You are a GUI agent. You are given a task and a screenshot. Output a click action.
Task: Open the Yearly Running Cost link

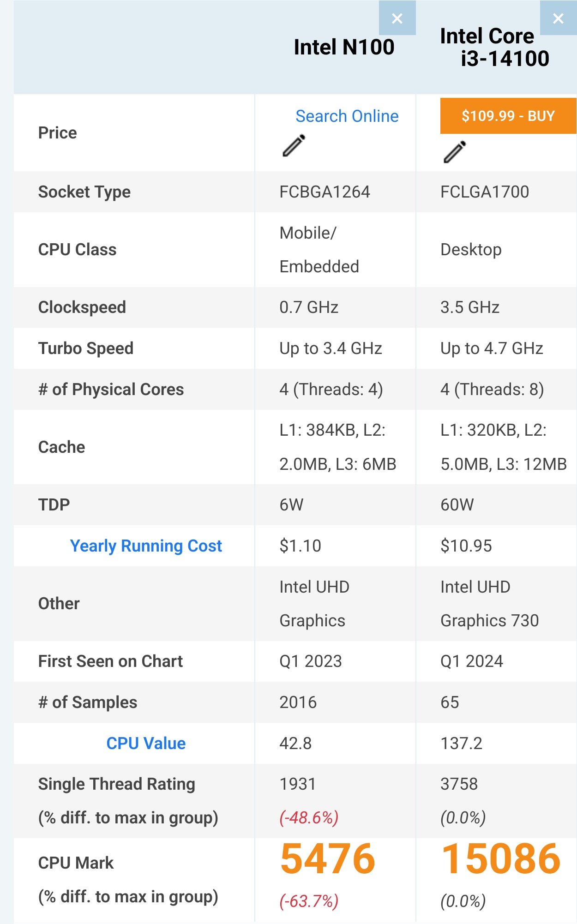pos(146,546)
